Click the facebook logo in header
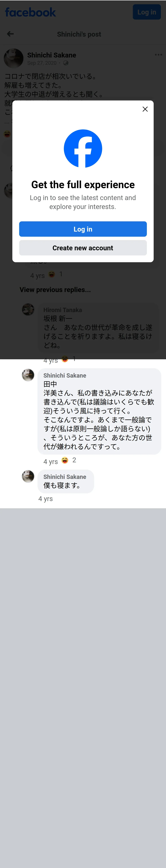The height and width of the screenshot is (868, 166). (30, 12)
